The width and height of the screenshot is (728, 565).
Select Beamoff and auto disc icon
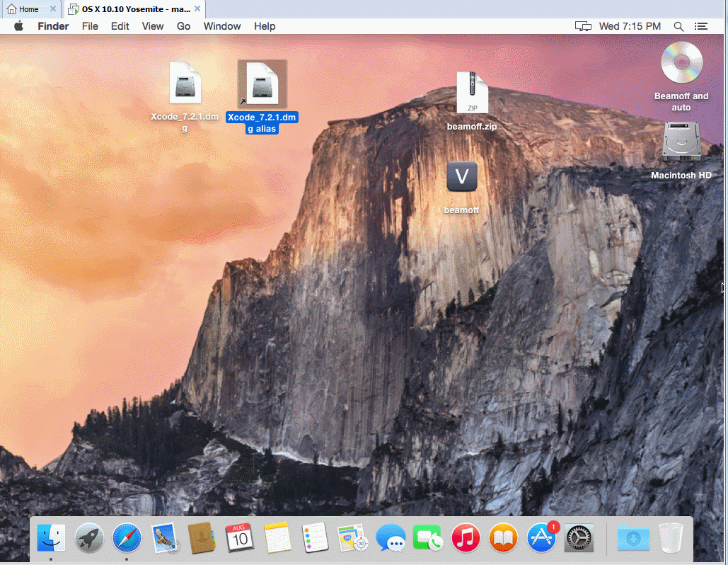(x=681, y=63)
